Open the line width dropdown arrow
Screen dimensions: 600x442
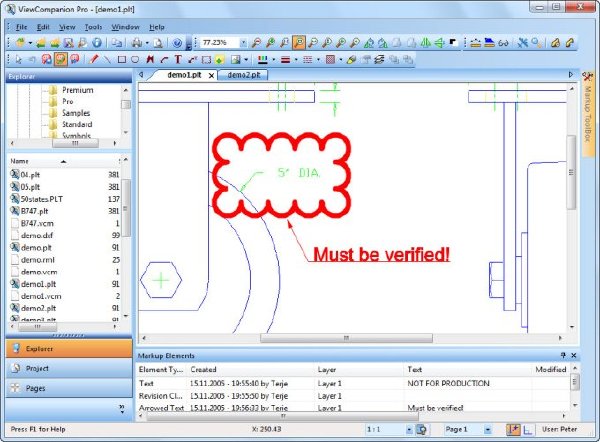[x=296, y=60]
